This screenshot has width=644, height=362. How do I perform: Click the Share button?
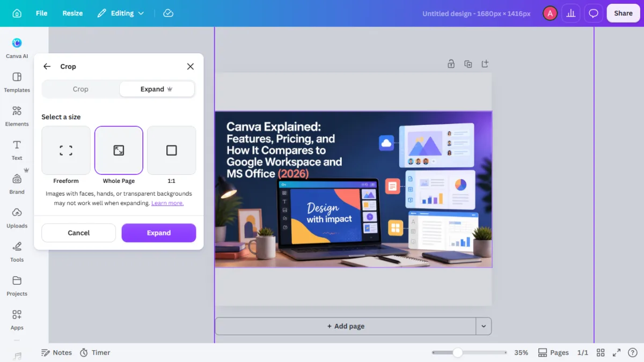point(623,13)
